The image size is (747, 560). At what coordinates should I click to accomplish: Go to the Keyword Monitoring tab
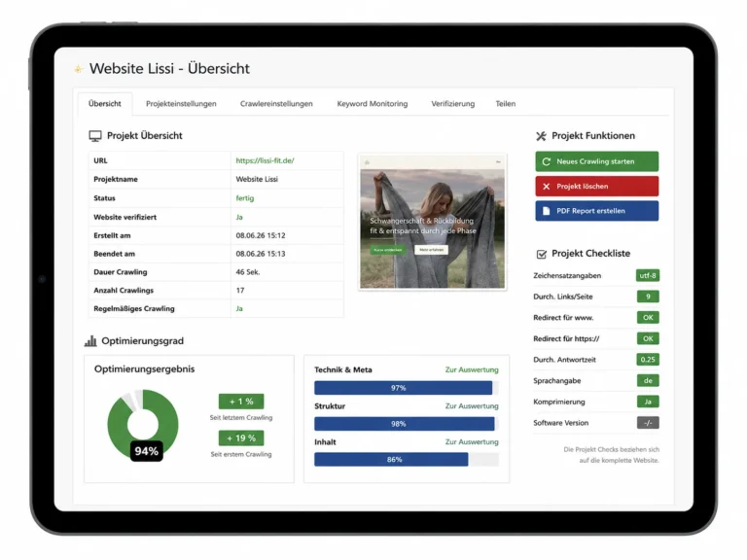373,104
